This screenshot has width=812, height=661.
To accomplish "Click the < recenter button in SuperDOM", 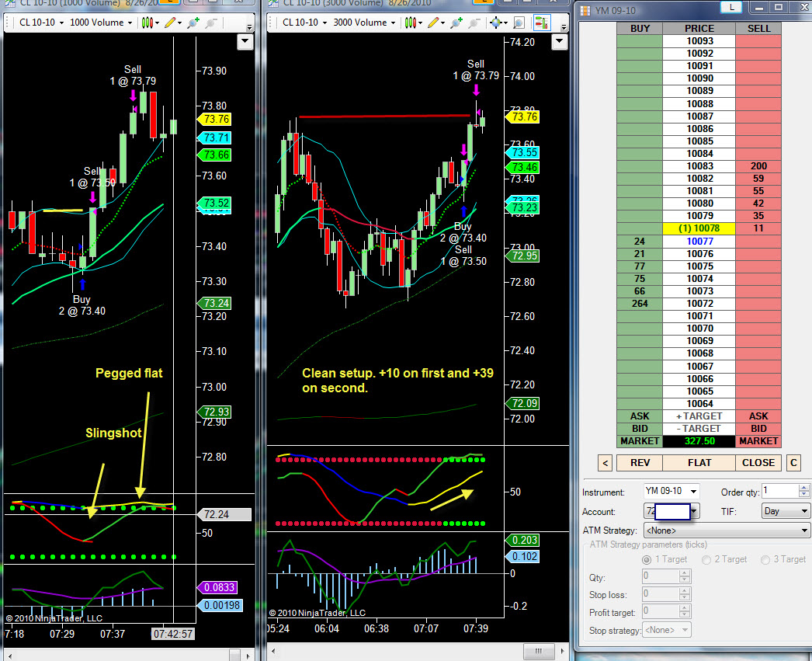I will [x=605, y=463].
